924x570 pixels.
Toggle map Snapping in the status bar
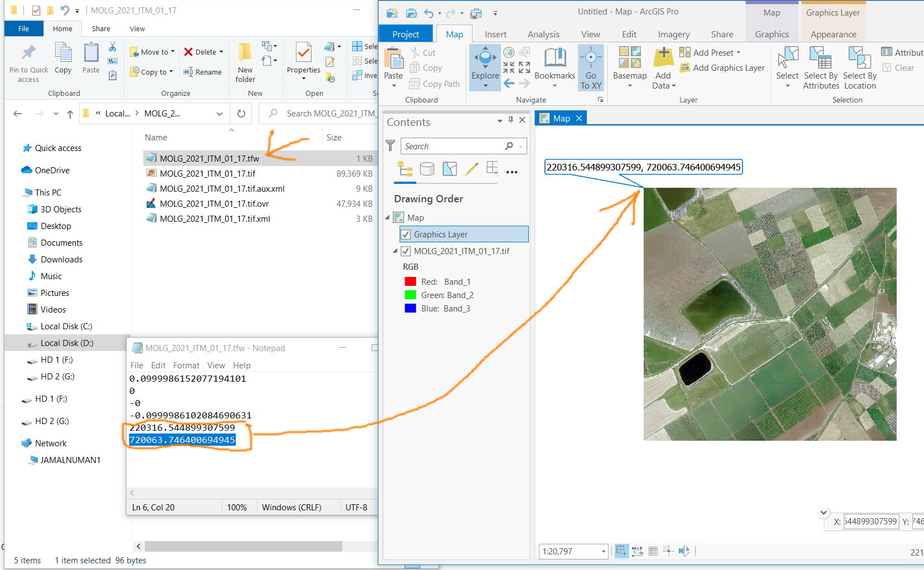coord(621,551)
